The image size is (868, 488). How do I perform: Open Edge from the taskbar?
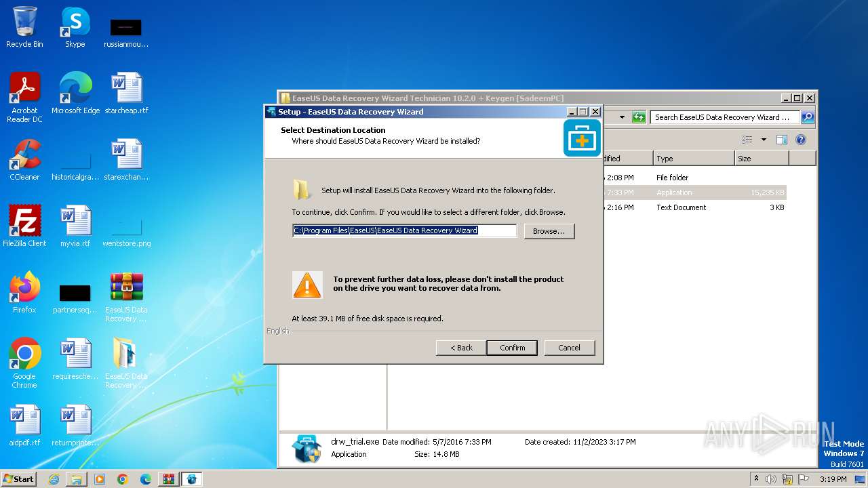145,479
